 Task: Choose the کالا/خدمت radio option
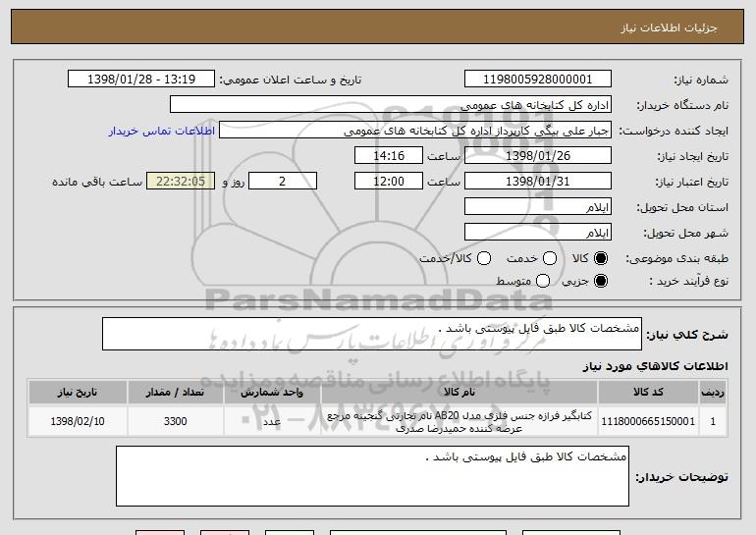pos(482,258)
